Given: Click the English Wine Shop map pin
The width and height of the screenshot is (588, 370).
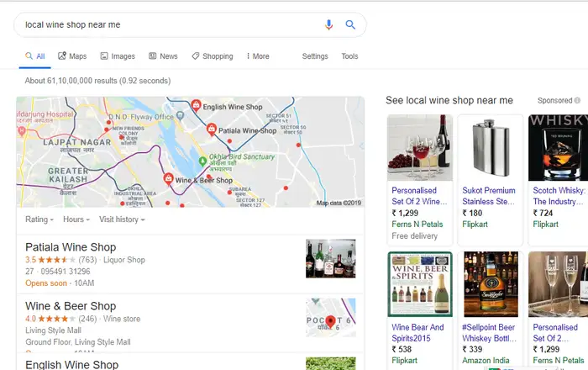Looking at the screenshot, I should [x=196, y=106].
